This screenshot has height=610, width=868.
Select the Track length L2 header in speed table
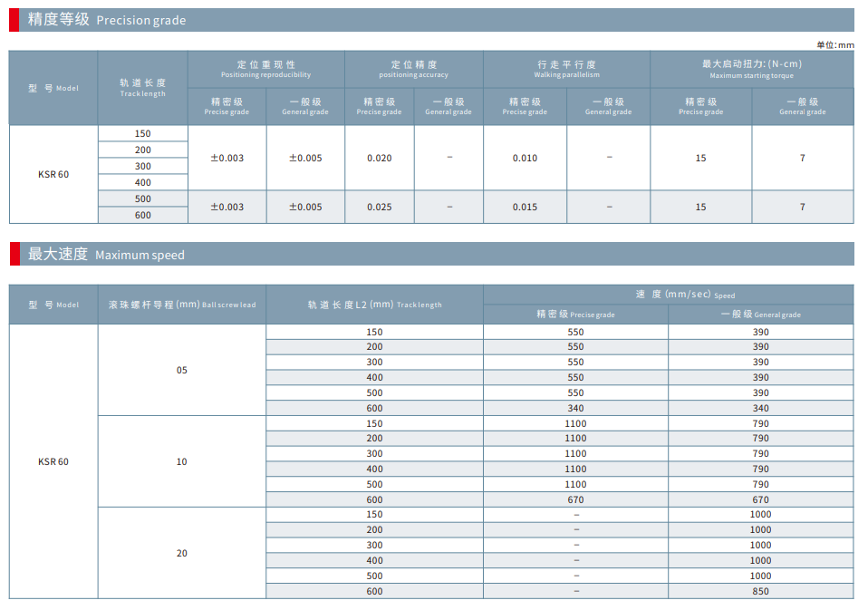click(374, 305)
